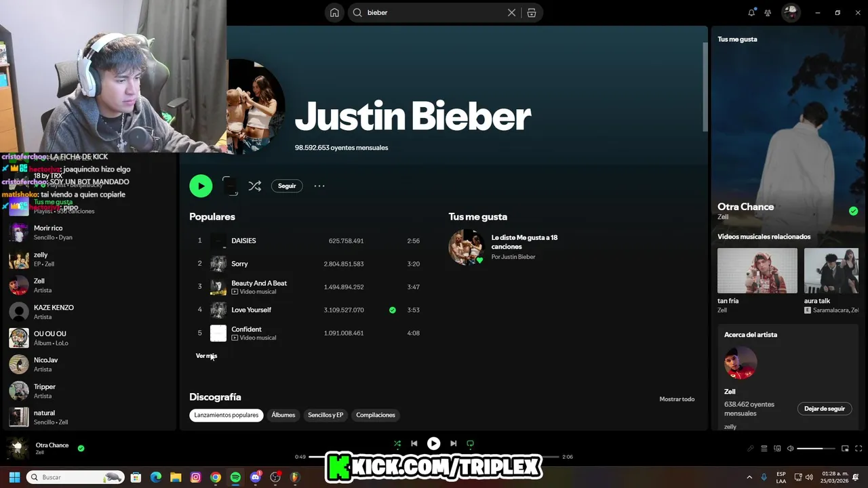Show all discography via Mostrar todo
This screenshot has width=868, height=488.
(677, 399)
